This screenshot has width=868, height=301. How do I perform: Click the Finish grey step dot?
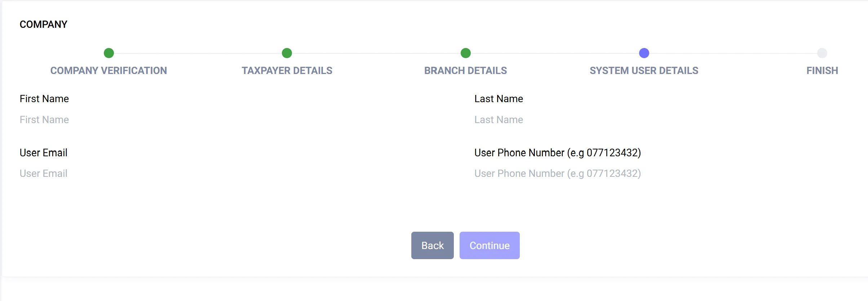[822, 53]
